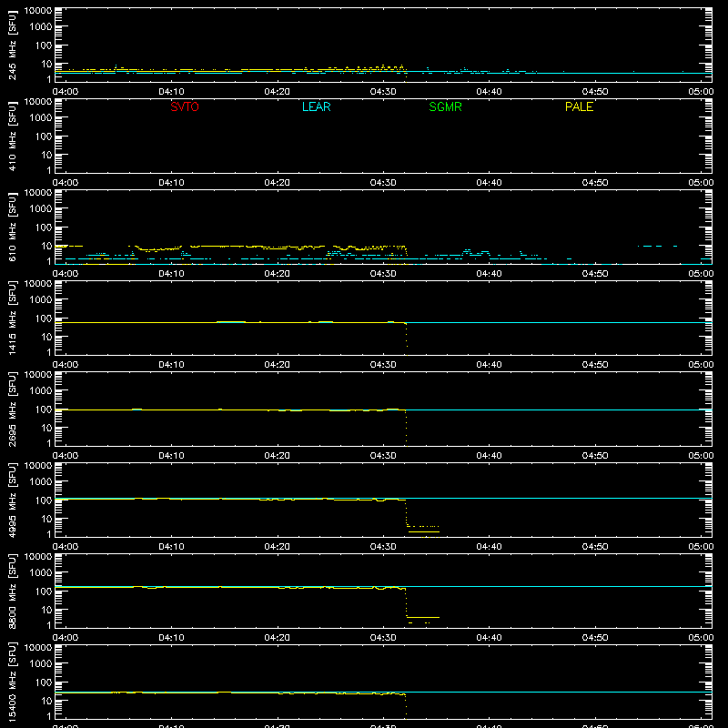Viewport: 728px width, 728px height.
Task: Click the 10 tick on the 1415 MHz panel
Action: click(x=46, y=337)
